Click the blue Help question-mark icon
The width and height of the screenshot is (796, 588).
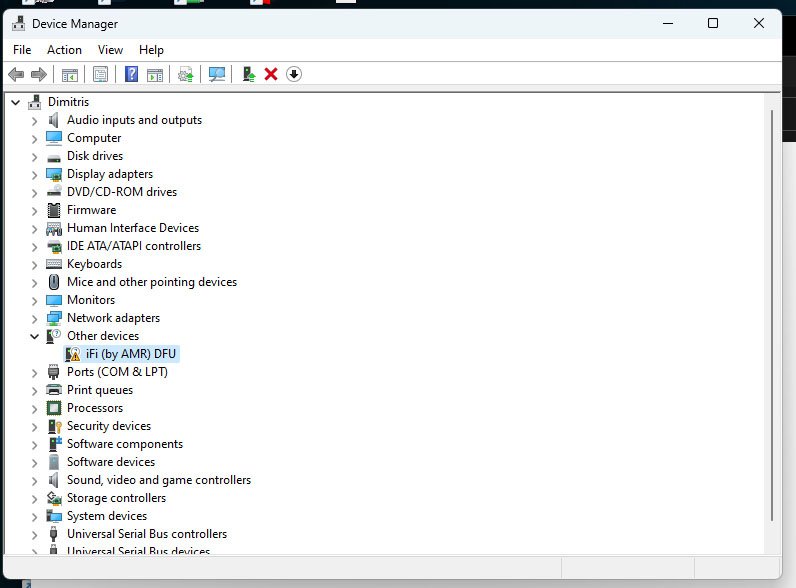[x=131, y=75]
